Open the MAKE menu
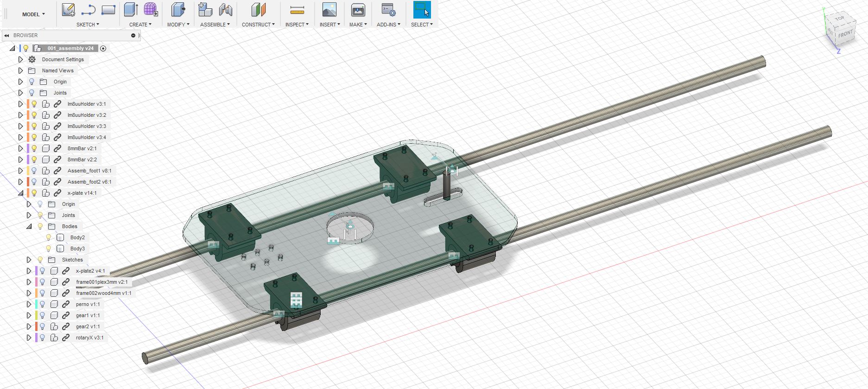868x389 pixels. click(358, 25)
